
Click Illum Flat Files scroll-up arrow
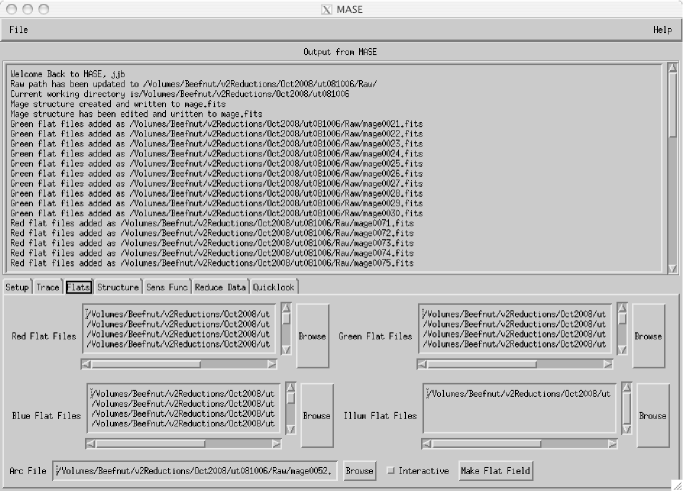[x=626, y=387]
